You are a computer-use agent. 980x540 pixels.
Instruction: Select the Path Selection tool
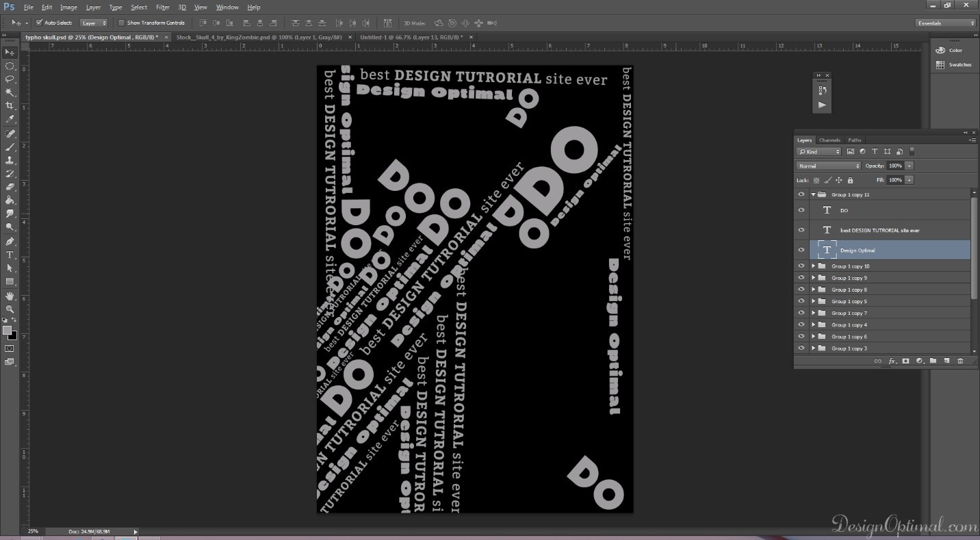[10, 268]
